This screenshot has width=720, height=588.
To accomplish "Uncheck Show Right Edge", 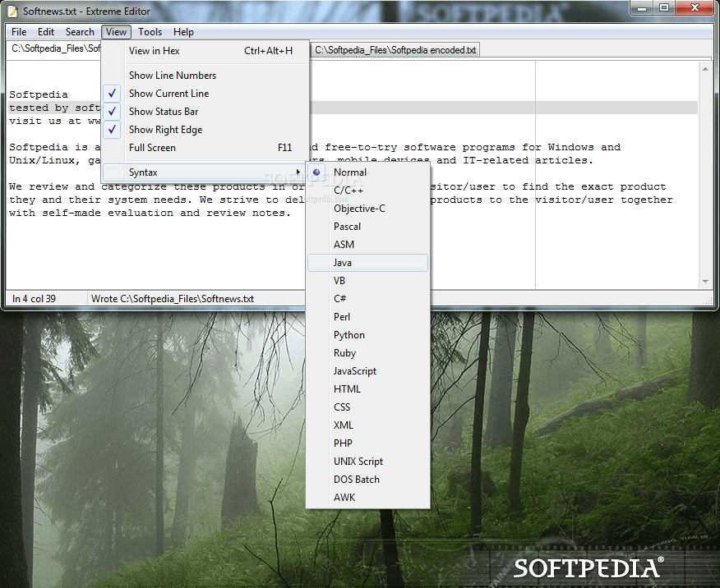I will (205, 130).
